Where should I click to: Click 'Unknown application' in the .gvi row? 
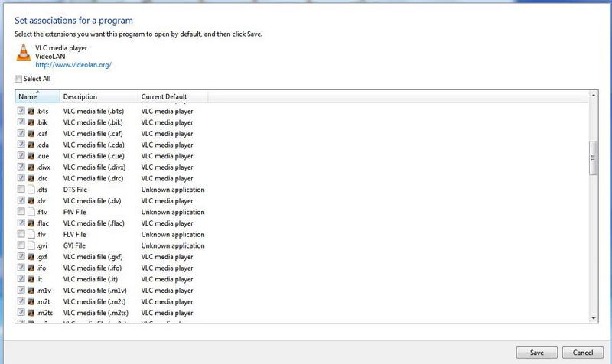point(173,245)
